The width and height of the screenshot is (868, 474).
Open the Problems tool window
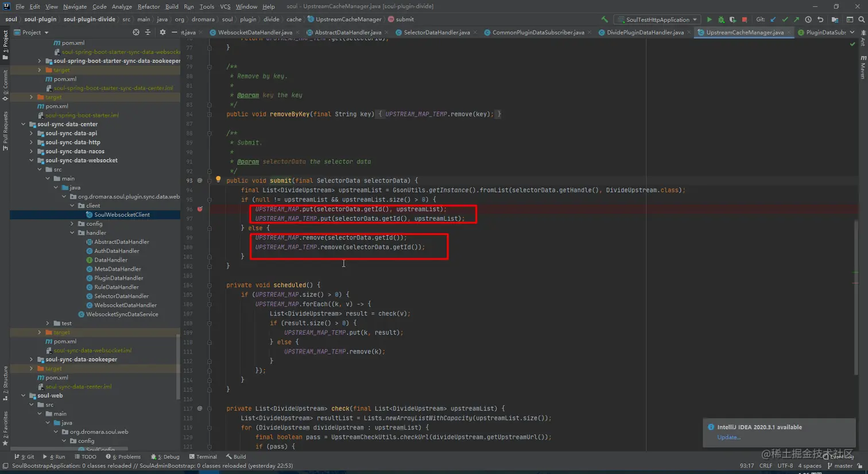point(125,457)
